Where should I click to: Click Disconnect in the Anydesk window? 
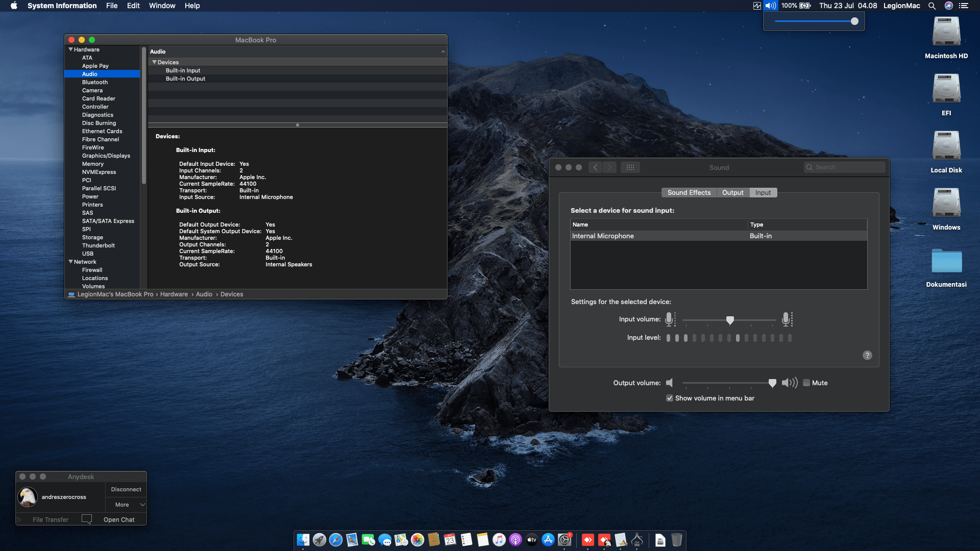click(x=126, y=489)
